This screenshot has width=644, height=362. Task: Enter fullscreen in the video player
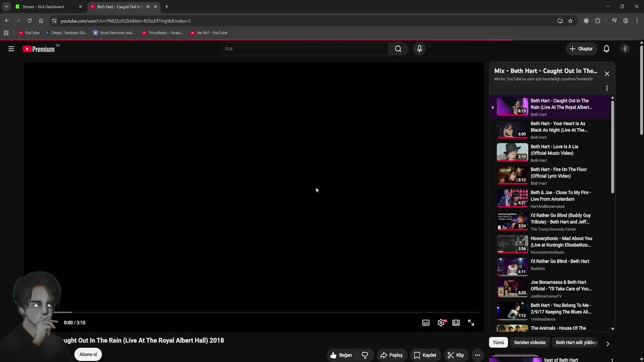[471, 323]
